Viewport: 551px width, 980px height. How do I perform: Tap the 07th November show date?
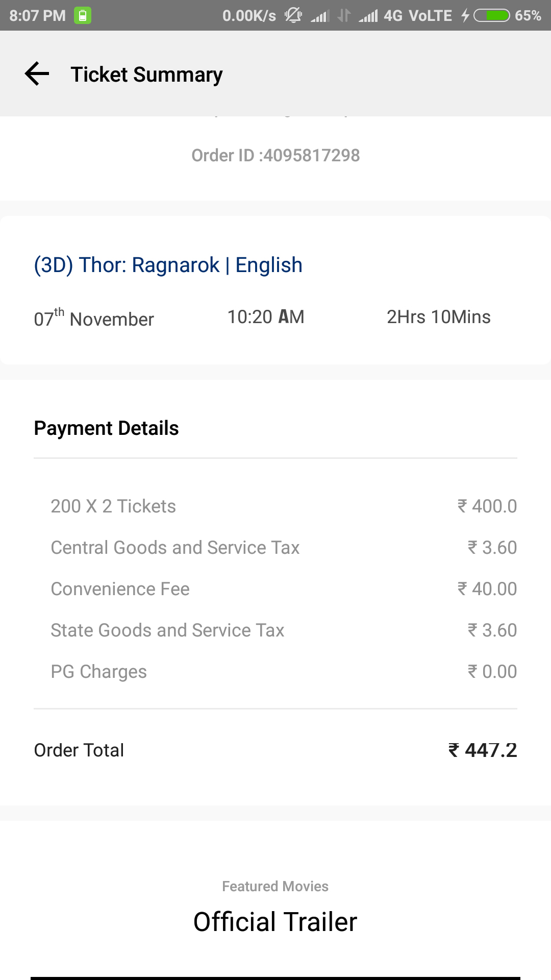(x=94, y=318)
